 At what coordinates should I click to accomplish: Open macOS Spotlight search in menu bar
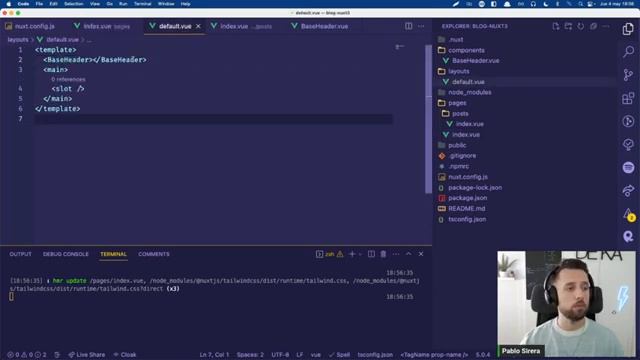(x=580, y=4)
